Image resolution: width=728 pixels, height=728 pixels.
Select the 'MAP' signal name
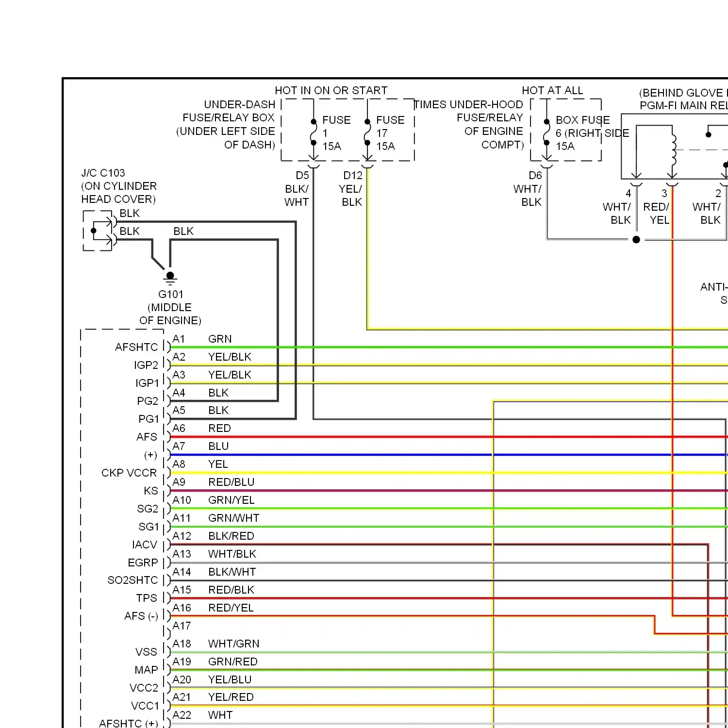tap(146, 670)
